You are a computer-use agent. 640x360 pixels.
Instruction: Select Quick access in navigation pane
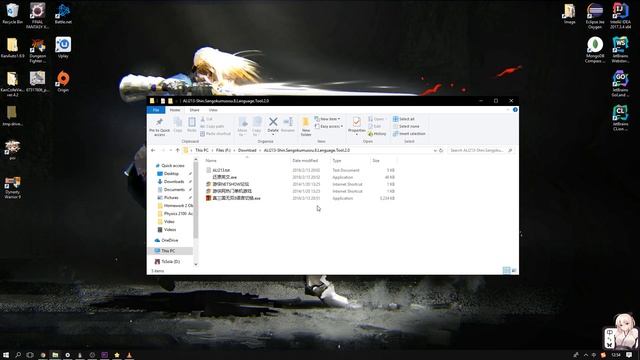[173, 166]
